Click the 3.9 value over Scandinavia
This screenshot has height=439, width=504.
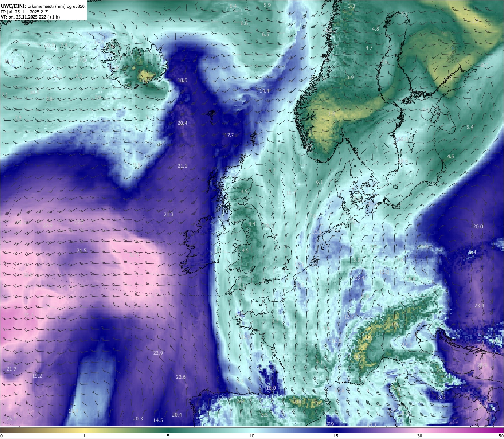[x=350, y=77]
